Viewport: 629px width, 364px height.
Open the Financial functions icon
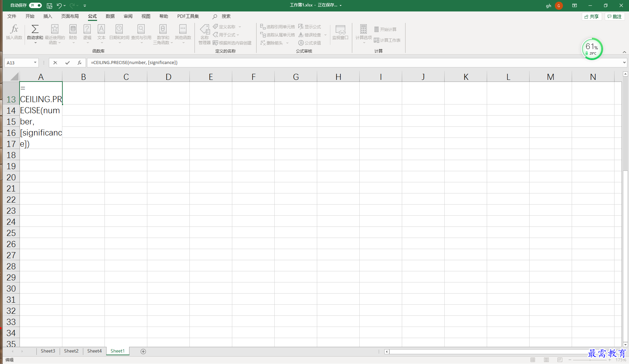(73, 29)
